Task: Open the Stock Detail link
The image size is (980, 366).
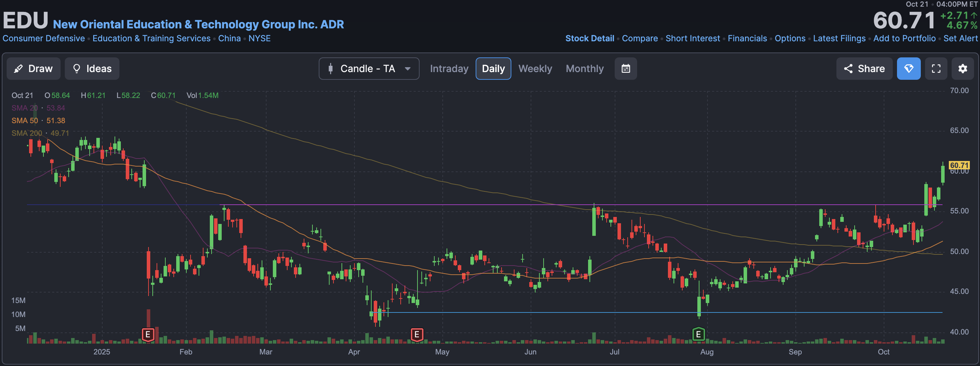Action: pos(589,38)
